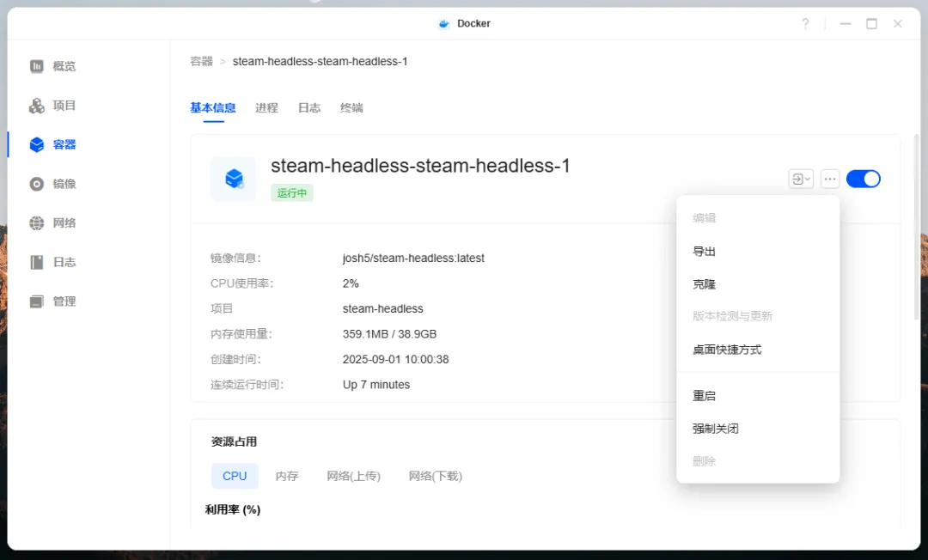
Task: Open the 网络 (Network) sidebar section
Action: click(x=64, y=222)
